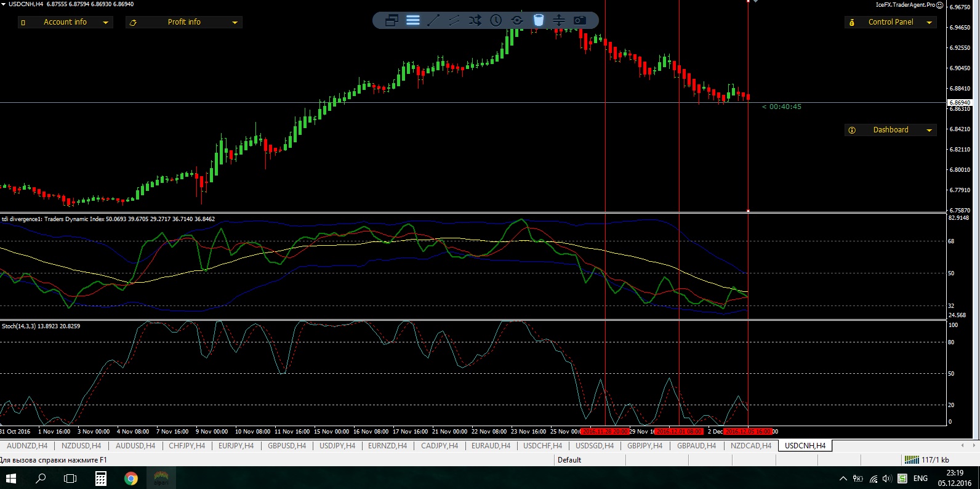Switch to the USDJPY,H4 chart tab
Screen dimensions: 980x489
(x=337, y=446)
